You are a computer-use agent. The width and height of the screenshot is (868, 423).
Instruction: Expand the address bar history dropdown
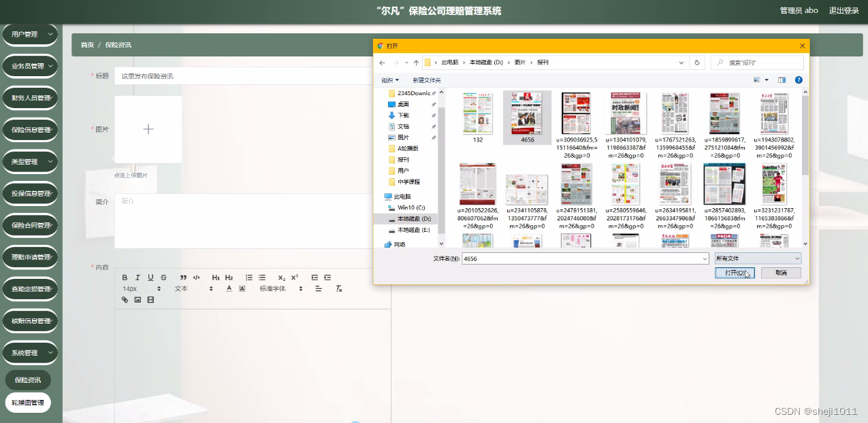click(682, 63)
